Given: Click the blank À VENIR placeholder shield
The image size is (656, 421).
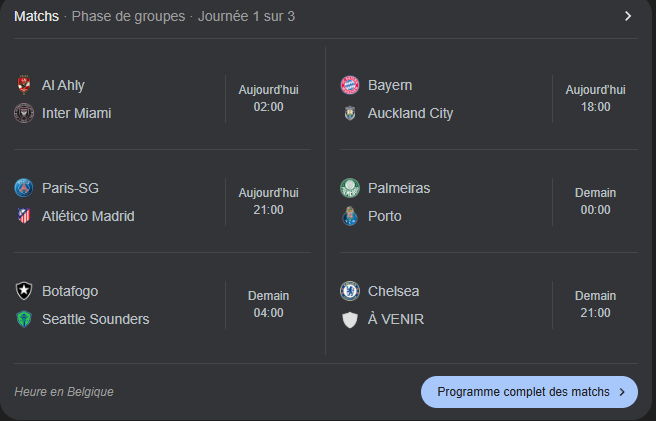Looking at the screenshot, I should tap(350, 320).
